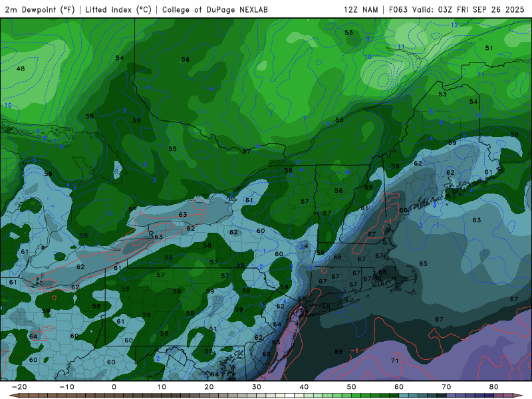532x399 pixels.
Task: Click the dewpoint value 48 on the map
Action: pyautogui.click(x=21, y=68)
